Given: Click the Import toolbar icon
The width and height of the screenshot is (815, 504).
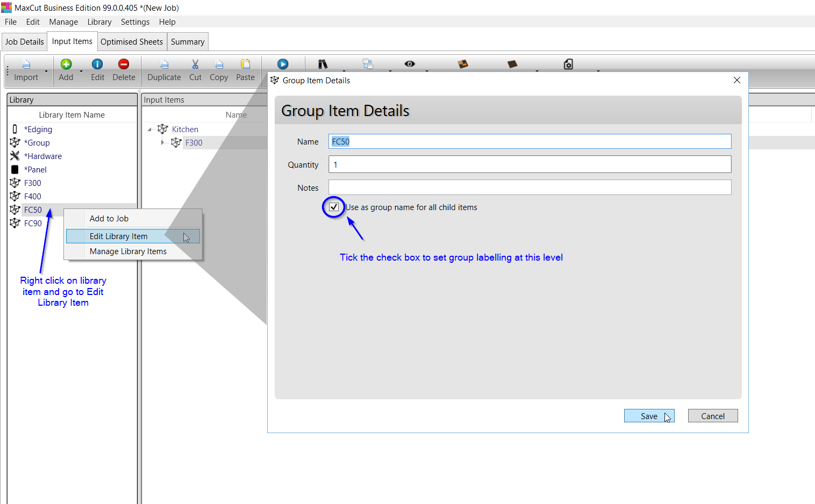Looking at the screenshot, I should [26, 64].
